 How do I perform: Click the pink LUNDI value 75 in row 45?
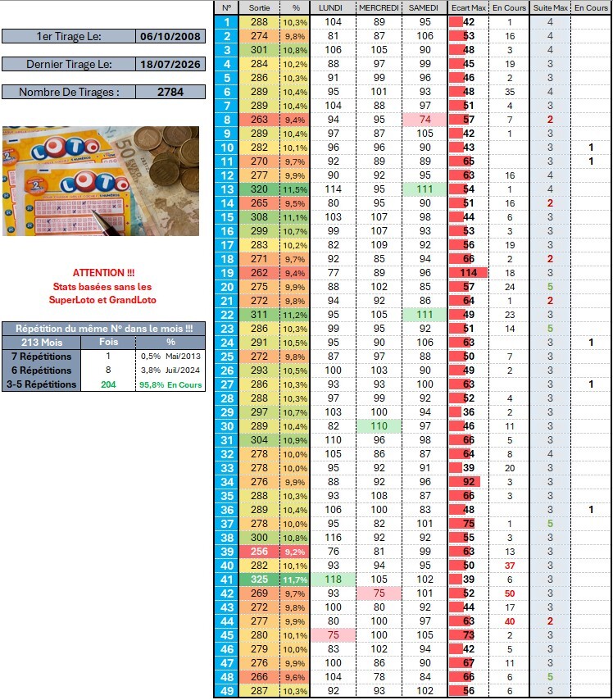pos(333,634)
